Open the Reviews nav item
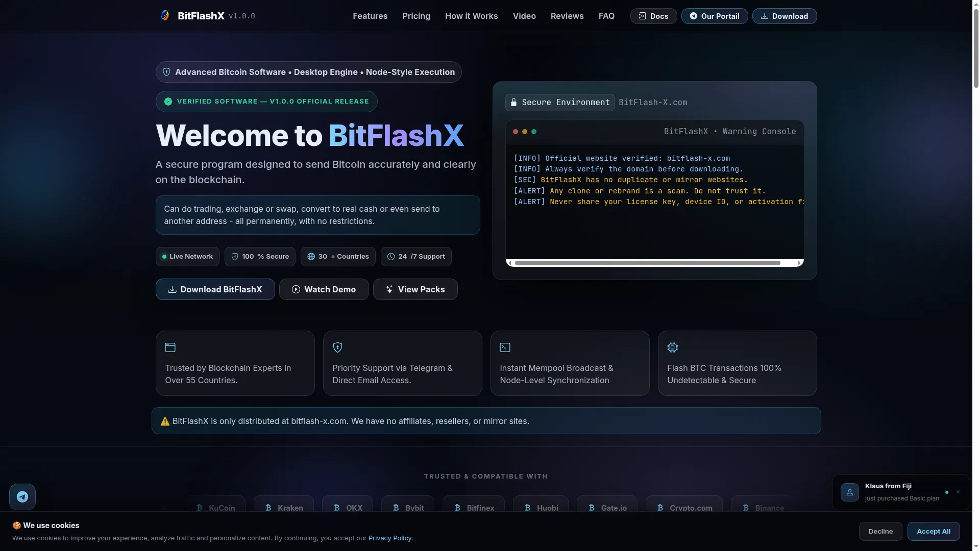 click(x=567, y=16)
